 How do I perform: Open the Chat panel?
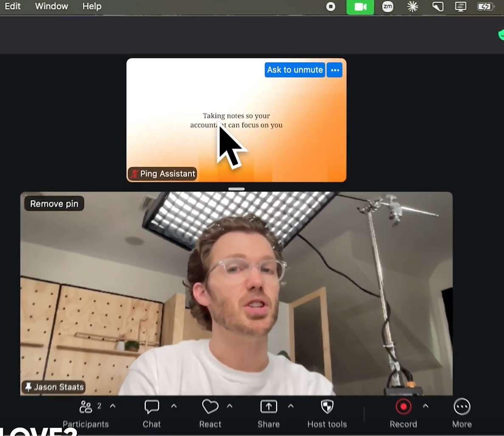pyautogui.click(x=152, y=414)
